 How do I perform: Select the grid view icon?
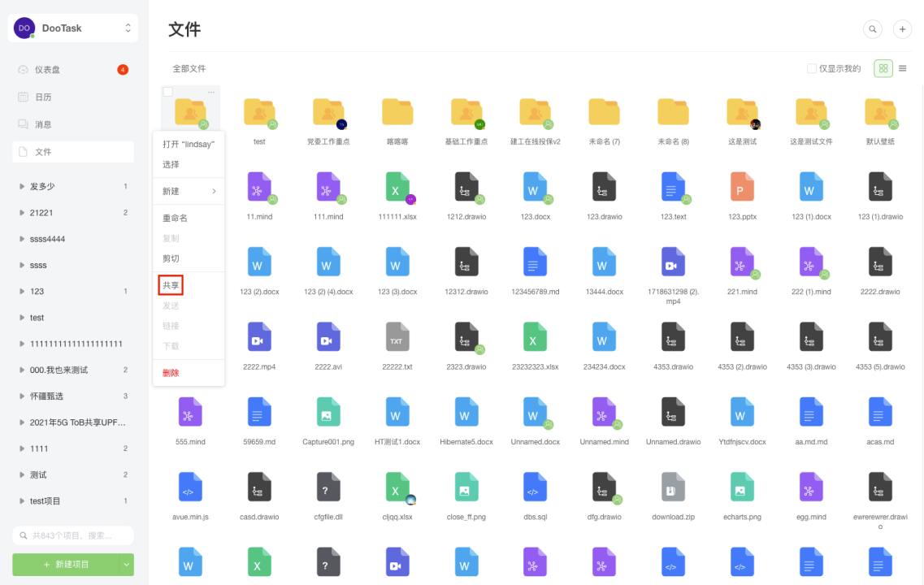(x=883, y=68)
